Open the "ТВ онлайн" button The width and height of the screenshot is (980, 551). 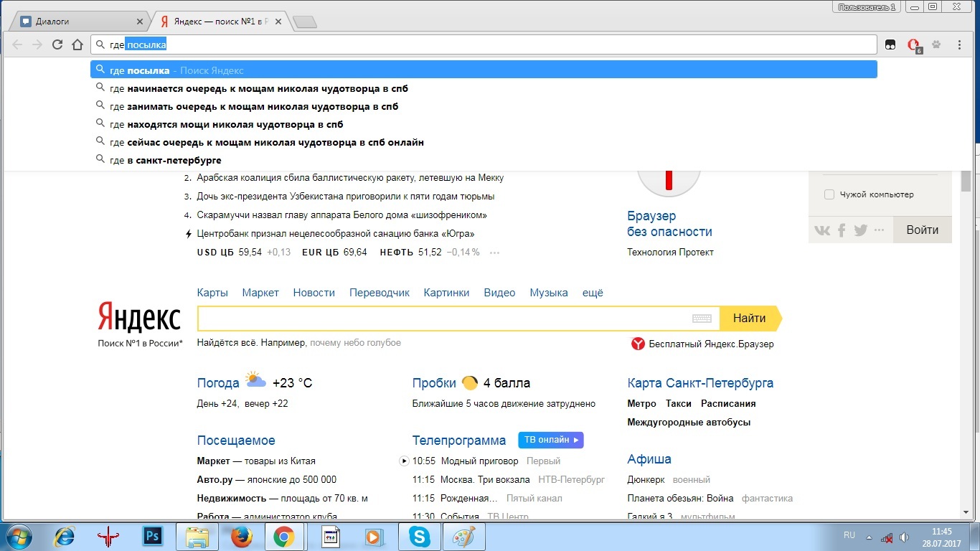pyautogui.click(x=550, y=440)
